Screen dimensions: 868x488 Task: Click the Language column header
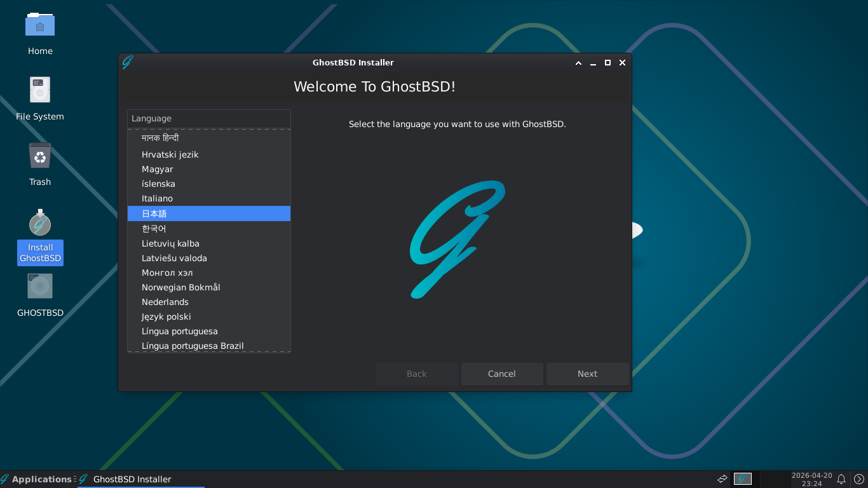tap(209, 119)
